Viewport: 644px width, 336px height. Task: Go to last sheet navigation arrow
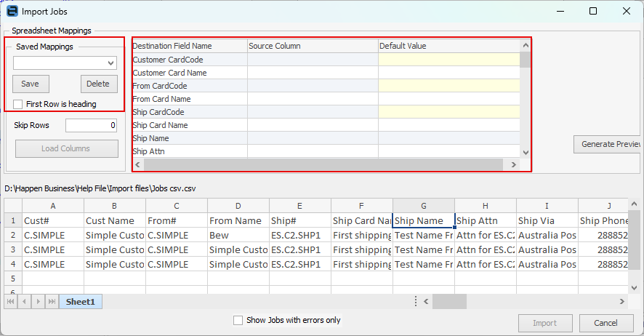[x=52, y=302]
